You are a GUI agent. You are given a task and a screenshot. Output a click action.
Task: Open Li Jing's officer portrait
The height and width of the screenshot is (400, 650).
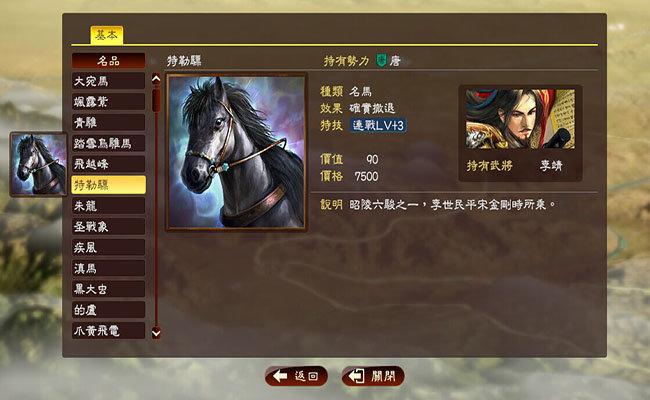520,119
